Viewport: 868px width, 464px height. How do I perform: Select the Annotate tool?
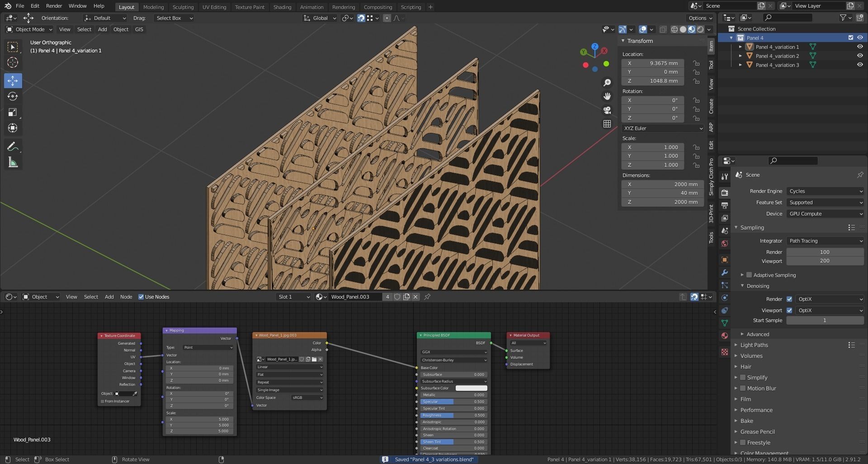pyautogui.click(x=13, y=146)
